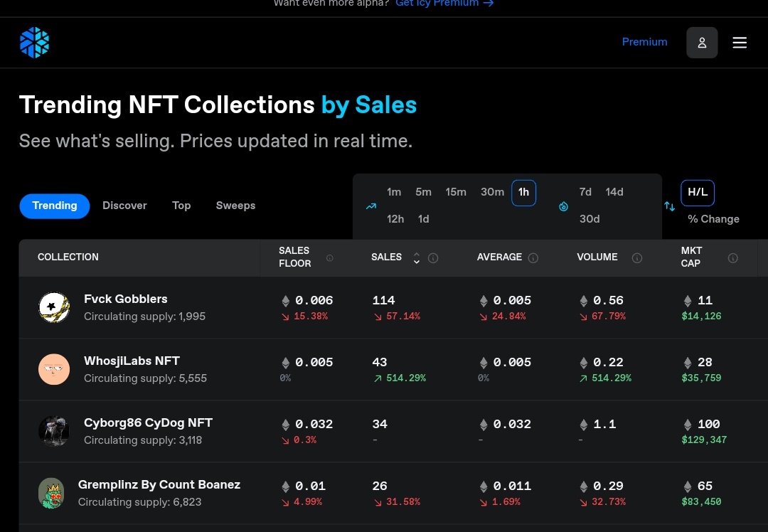Switch to the Sweeps tab

tap(235, 206)
